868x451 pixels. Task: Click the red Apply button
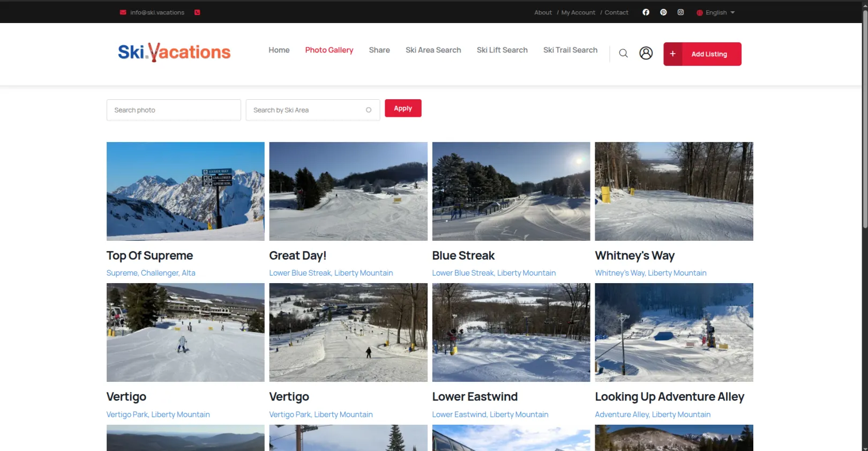coord(403,108)
